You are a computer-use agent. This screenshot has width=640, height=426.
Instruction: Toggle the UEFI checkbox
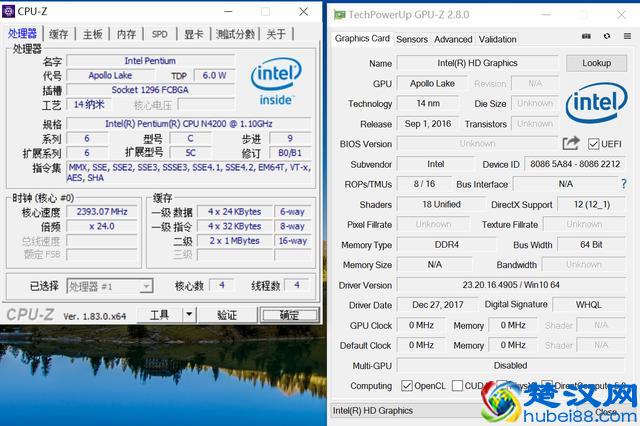click(593, 144)
